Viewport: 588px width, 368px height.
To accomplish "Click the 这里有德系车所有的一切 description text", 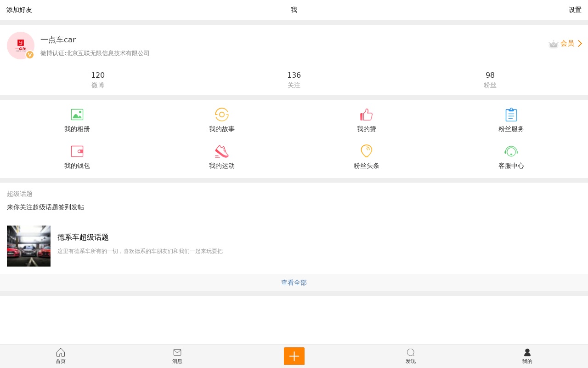I will [x=140, y=251].
